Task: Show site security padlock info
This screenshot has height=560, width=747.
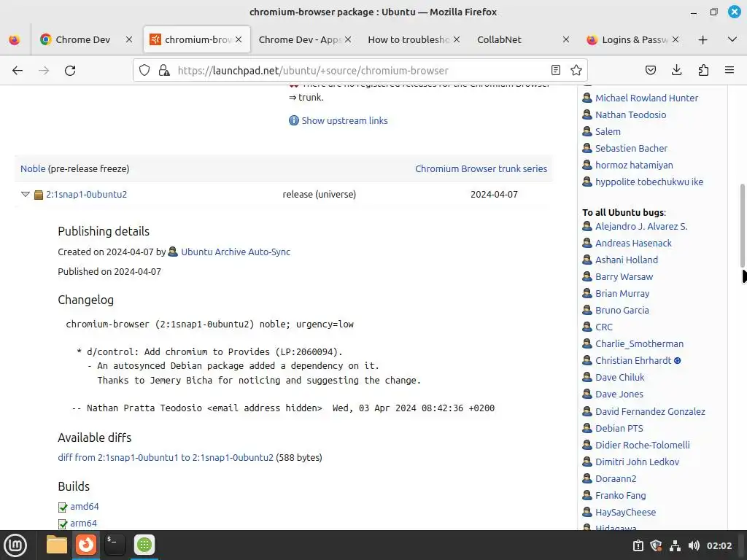Action: click(164, 71)
